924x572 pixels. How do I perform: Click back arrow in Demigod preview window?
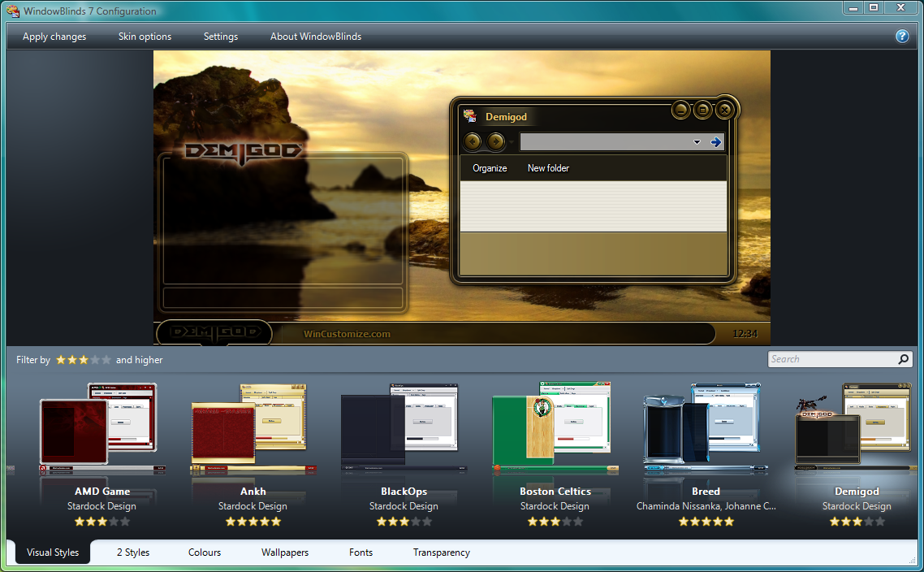click(x=472, y=141)
